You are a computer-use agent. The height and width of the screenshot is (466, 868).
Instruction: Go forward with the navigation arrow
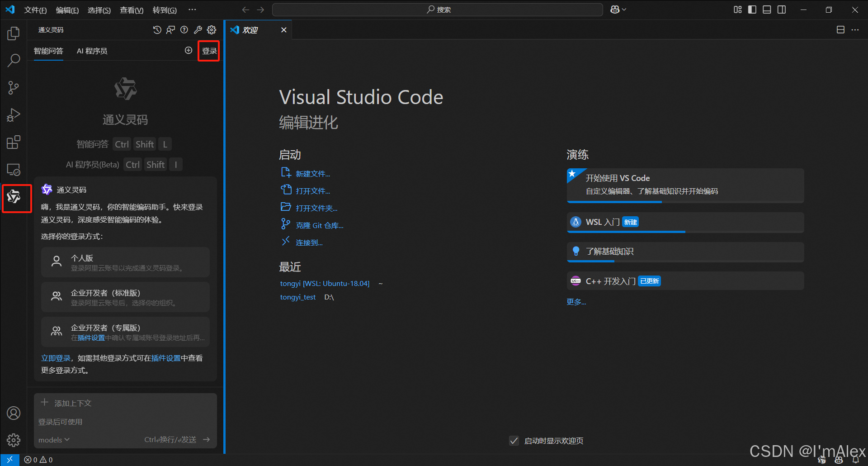point(260,10)
